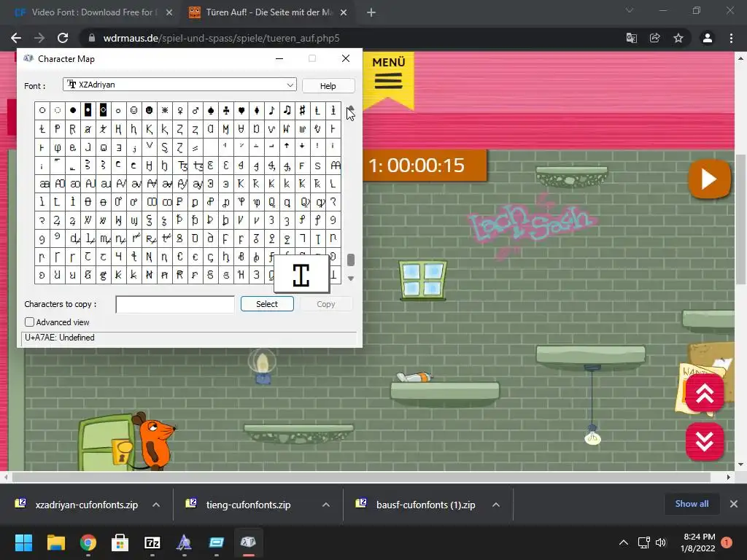Open a new Chrome tab
Viewport: 747px width, 560px height.
[371, 13]
